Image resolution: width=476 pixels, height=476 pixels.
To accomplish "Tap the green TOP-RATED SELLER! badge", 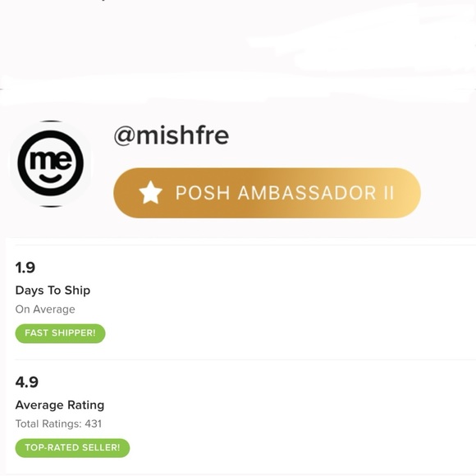I will point(72,448).
